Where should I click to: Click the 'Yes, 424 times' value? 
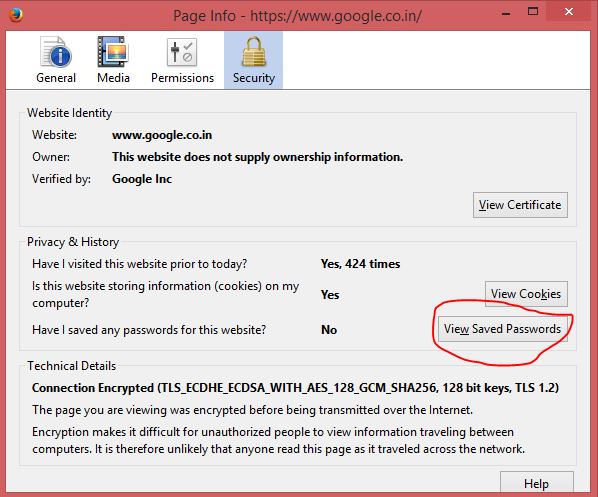[x=360, y=264]
